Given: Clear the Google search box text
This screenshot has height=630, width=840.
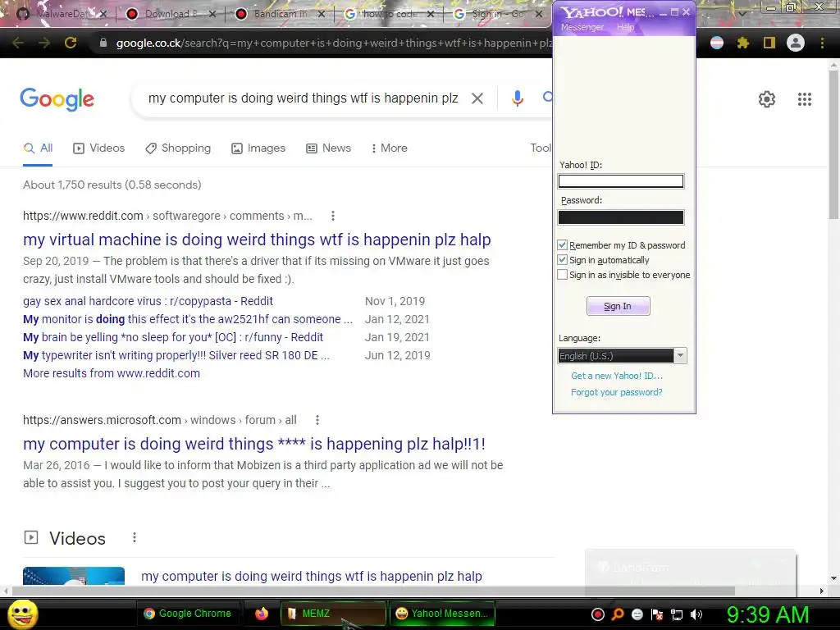Looking at the screenshot, I should click(477, 98).
